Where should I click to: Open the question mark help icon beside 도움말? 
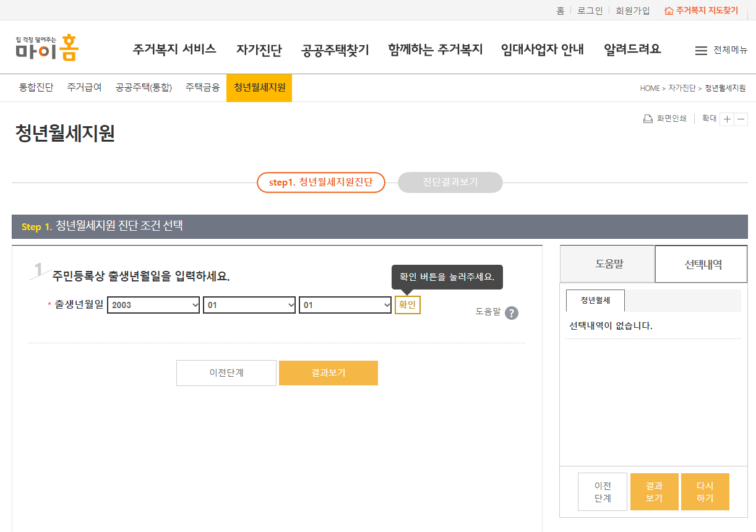click(511, 313)
